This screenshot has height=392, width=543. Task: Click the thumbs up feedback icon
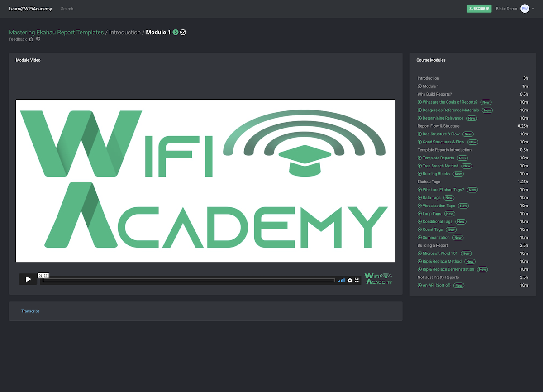point(31,39)
